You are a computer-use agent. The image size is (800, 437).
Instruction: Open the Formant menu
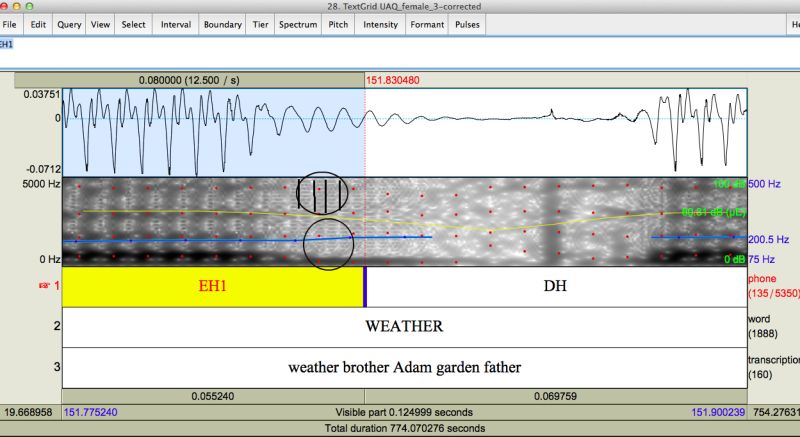click(x=427, y=24)
